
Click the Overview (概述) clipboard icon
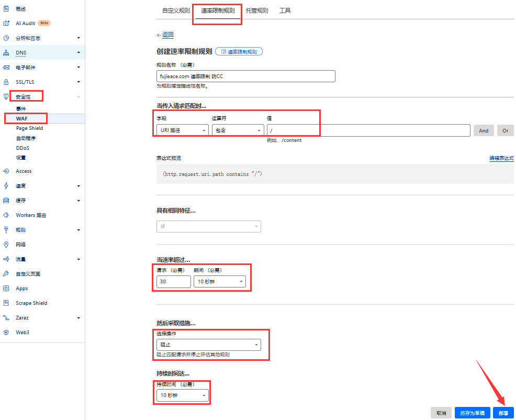coord(6,9)
